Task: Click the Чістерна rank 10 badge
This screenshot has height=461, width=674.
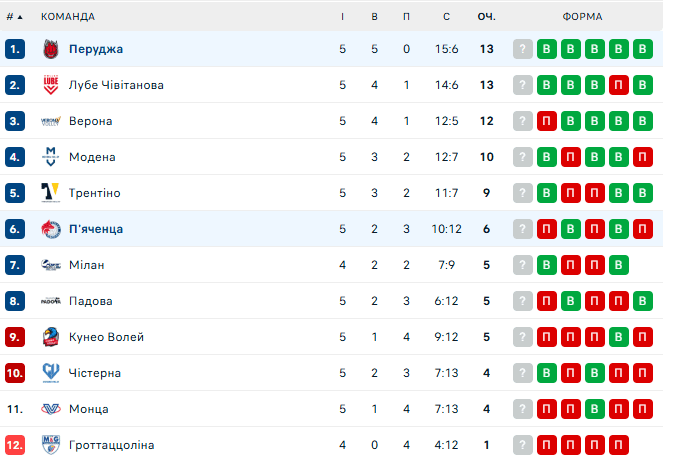Action: pyautogui.click(x=15, y=373)
